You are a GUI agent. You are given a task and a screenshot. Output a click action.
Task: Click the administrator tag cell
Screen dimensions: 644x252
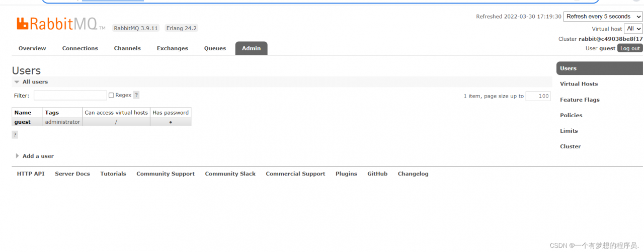pyautogui.click(x=62, y=122)
